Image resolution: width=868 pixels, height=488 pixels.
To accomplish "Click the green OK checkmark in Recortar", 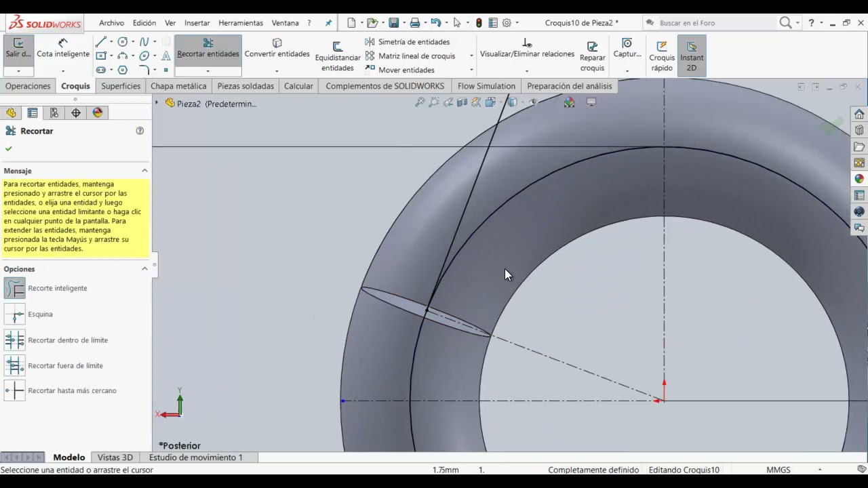I will click(x=9, y=148).
